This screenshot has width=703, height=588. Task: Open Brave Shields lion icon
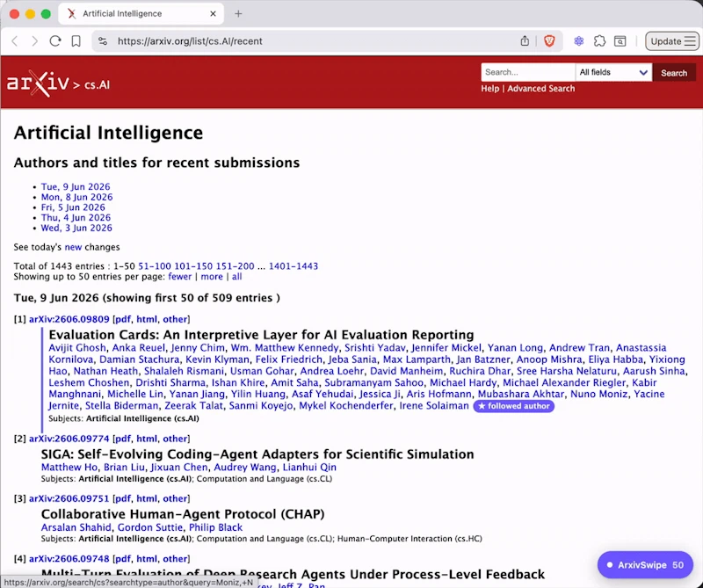[549, 41]
